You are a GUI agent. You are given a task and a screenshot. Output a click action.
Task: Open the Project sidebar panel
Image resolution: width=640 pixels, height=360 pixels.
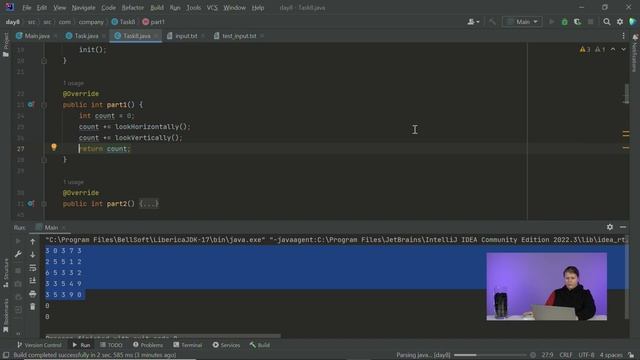click(5, 45)
